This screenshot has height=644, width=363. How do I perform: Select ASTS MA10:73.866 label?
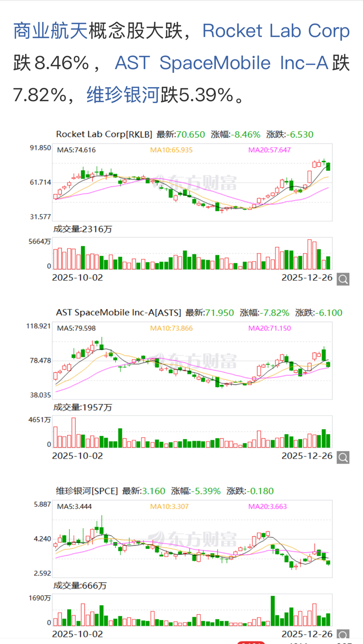point(172,328)
